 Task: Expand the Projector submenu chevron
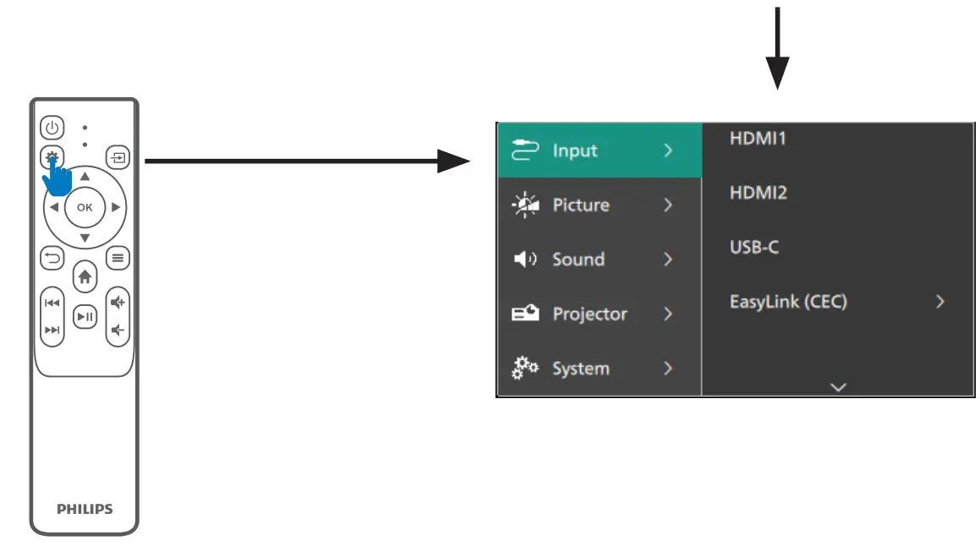(668, 314)
